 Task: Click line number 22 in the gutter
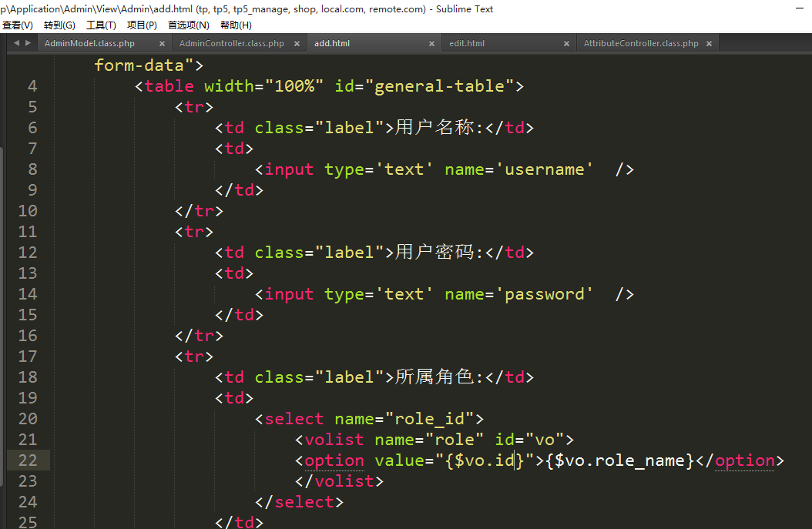point(27,460)
